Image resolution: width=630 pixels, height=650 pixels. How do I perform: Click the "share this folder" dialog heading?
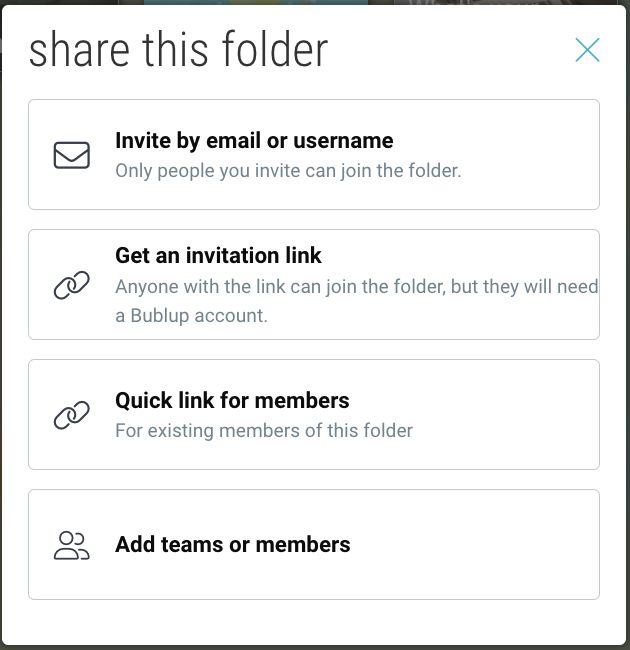pyautogui.click(x=178, y=50)
